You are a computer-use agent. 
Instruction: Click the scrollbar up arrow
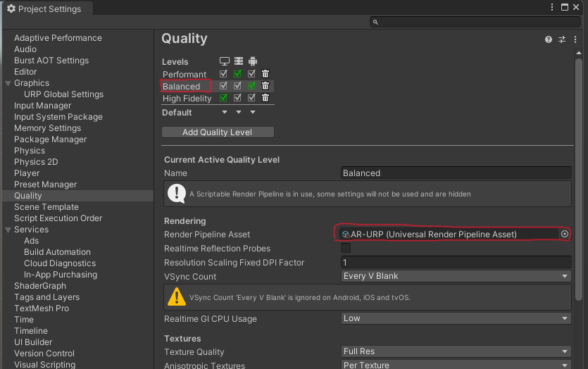[579, 53]
